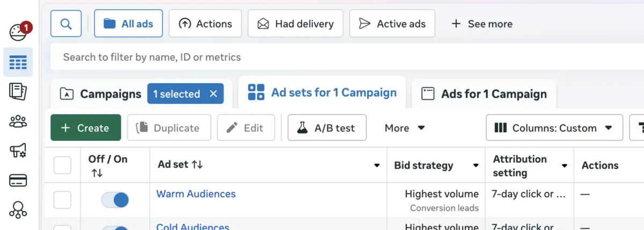Focus the search filter by name field
The height and width of the screenshot is (230, 644).
pyautogui.click(x=347, y=57)
